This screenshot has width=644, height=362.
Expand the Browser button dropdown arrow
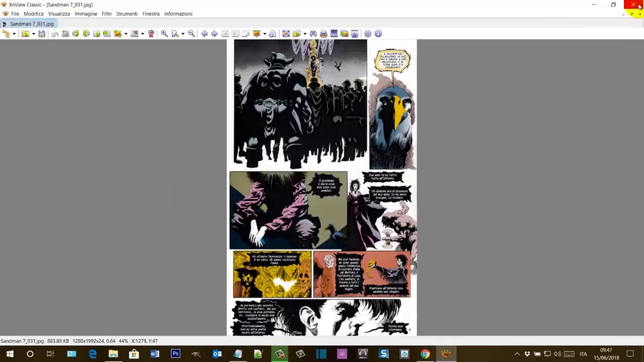point(14,34)
